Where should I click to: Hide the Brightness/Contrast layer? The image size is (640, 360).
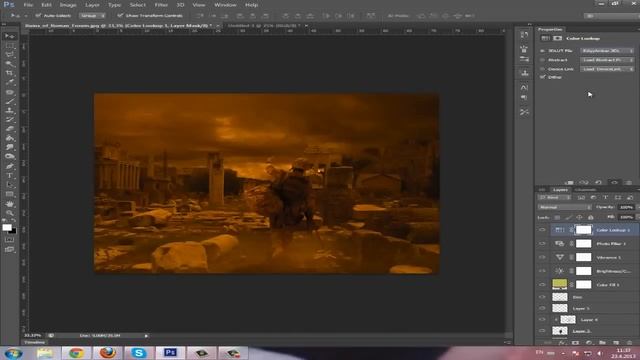click(x=542, y=271)
